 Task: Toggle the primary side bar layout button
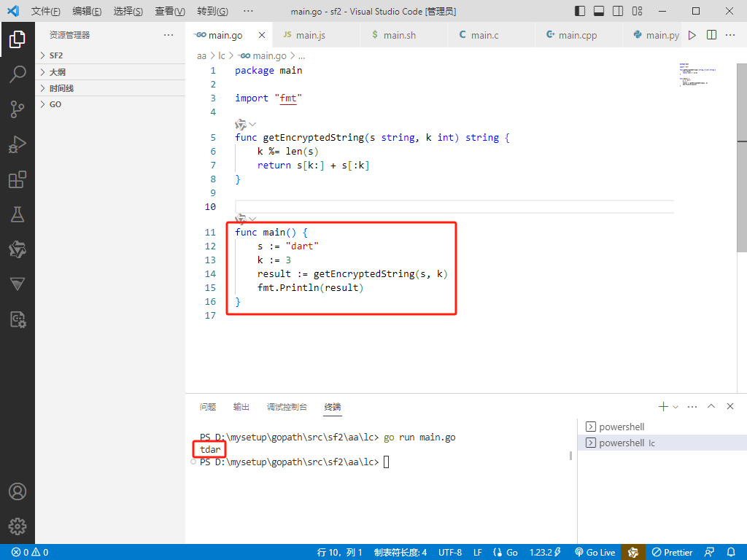(580, 11)
